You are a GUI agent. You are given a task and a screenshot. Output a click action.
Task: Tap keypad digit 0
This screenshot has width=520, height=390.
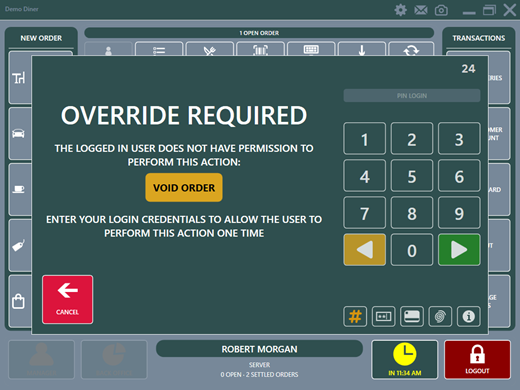click(412, 250)
